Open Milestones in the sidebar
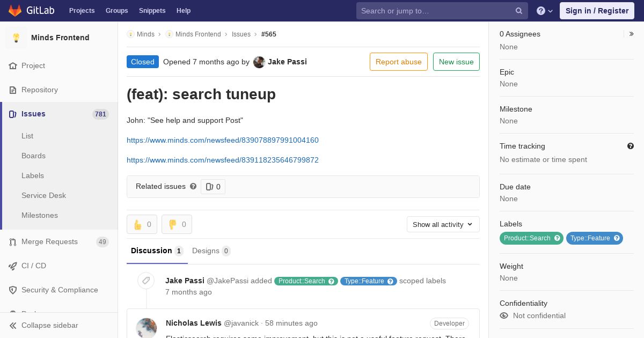This screenshot has width=644, height=338. click(40, 215)
